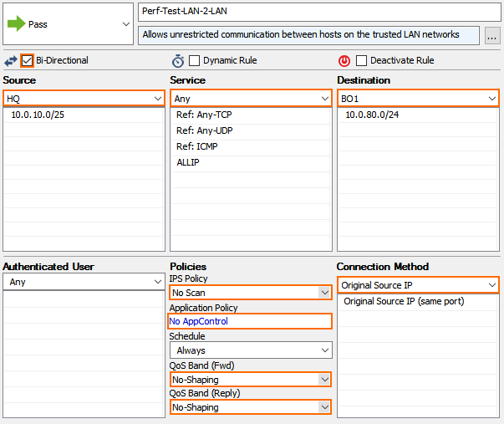Image resolution: width=504 pixels, height=424 pixels.
Task: Click the red Deactivate Rule power icon
Action: click(x=344, y=60)
